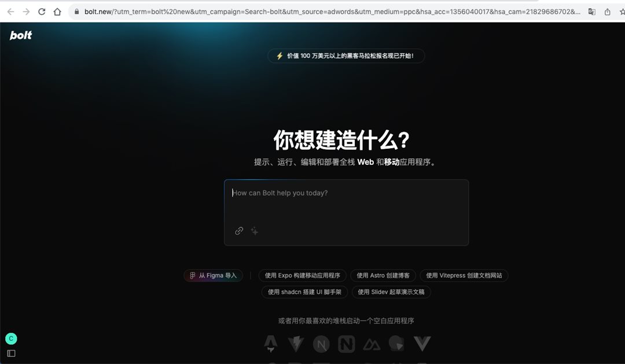This screenshot has height=364, width=625.
Task: Select the round icon next to Nuxt
Action: (x=396, y=343)
